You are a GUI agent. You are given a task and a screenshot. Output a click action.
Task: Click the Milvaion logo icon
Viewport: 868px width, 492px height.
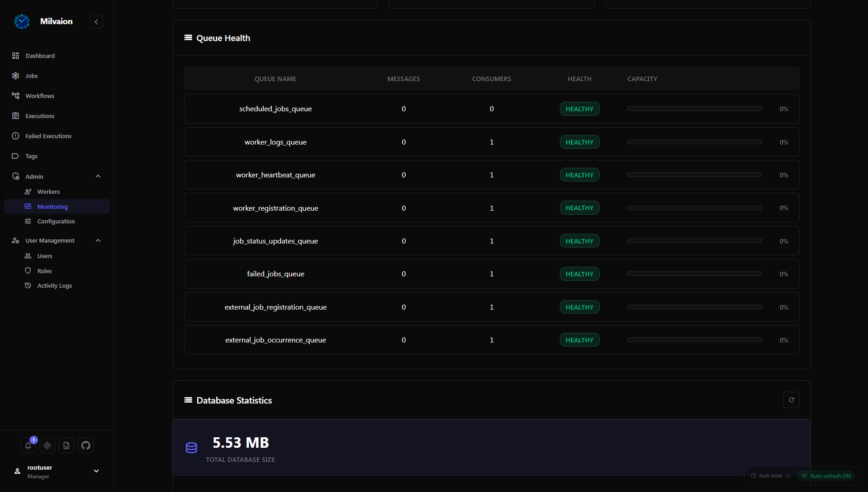(22, 21)
